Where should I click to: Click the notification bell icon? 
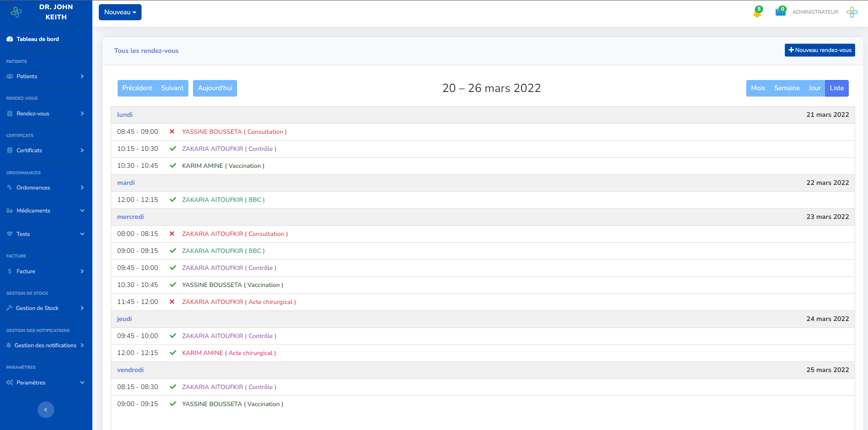757,12
